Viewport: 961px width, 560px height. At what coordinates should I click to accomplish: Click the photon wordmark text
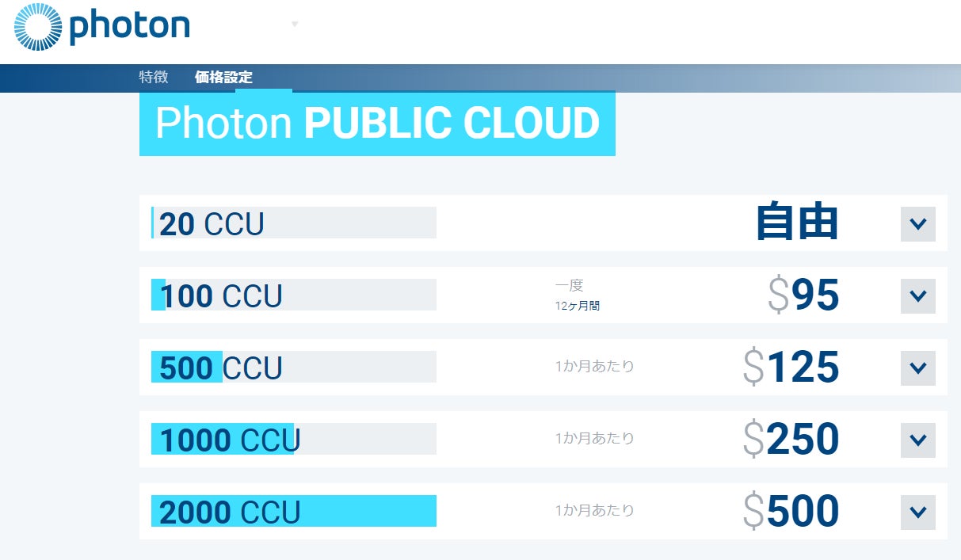[x=129, y=25]
